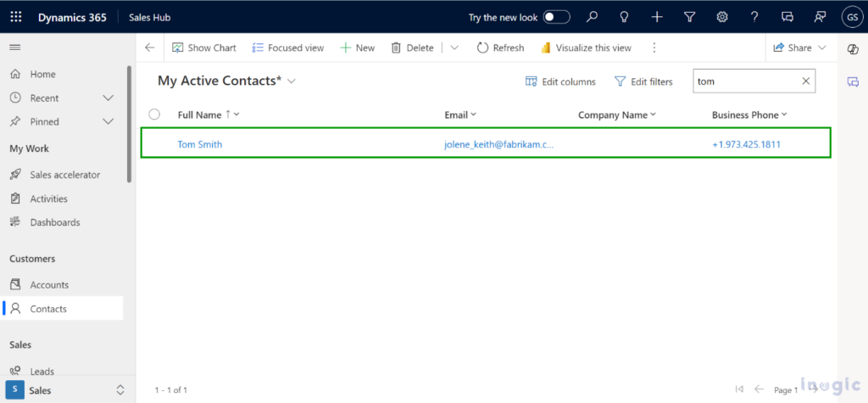868x403 pixels.
Task: Go to previous page arrow in the pager
Action: click(759, 389)
